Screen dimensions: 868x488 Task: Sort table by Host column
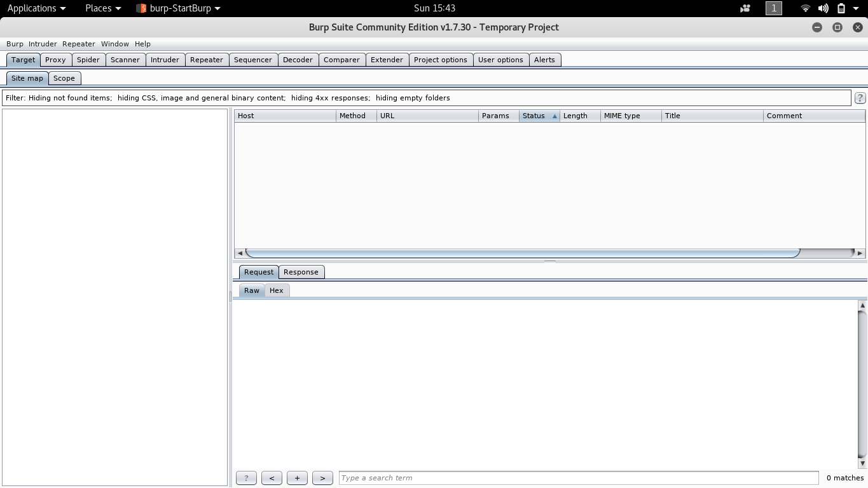pyautogui.click(x=285, y=116)
